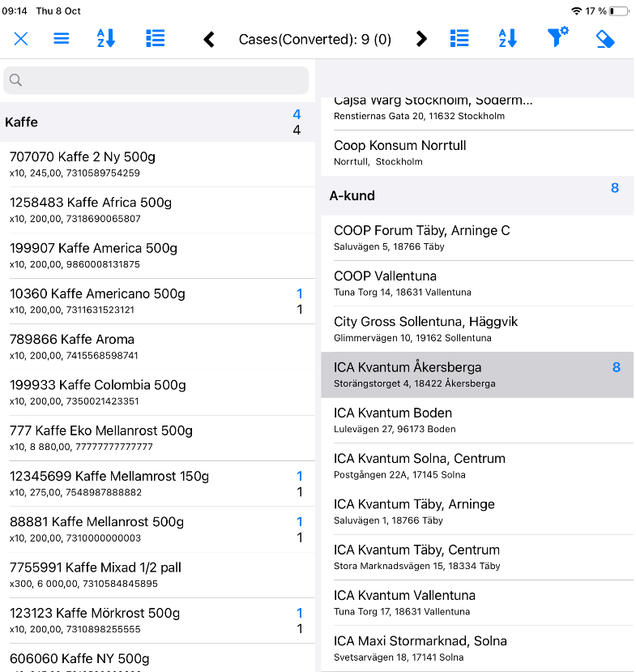Open the hamburger menu icon
The image size is (636, 672).
pos(62,39)
